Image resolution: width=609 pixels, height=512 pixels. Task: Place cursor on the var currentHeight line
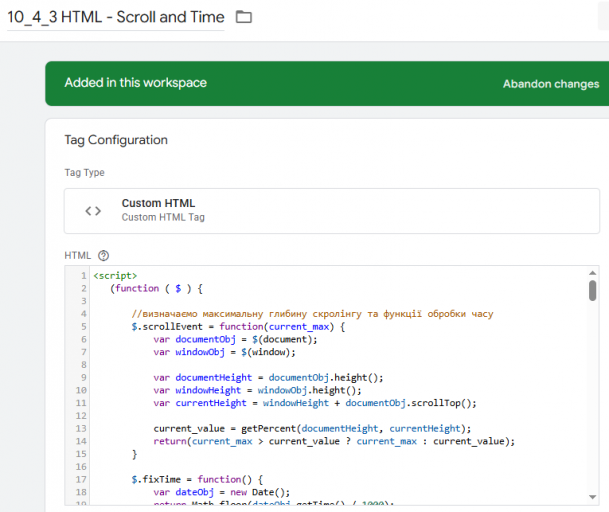click(315, 403)
